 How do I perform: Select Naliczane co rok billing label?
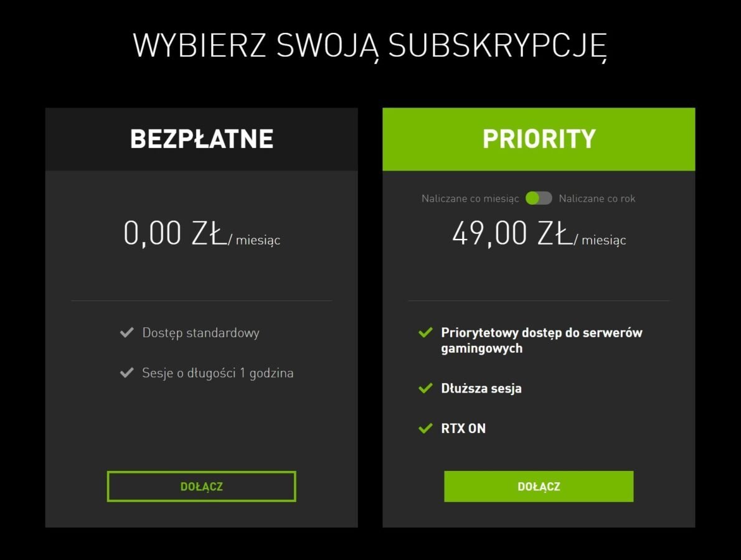pos(597,198)
